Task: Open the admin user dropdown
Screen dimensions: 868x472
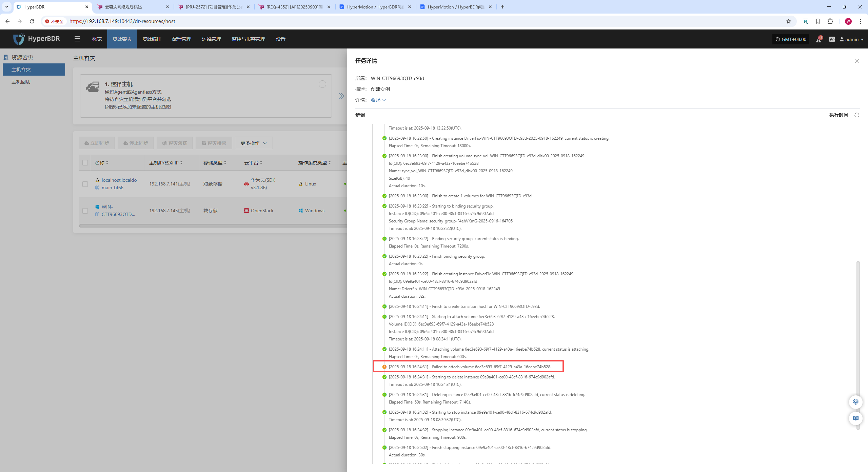Action: point(852,39)
